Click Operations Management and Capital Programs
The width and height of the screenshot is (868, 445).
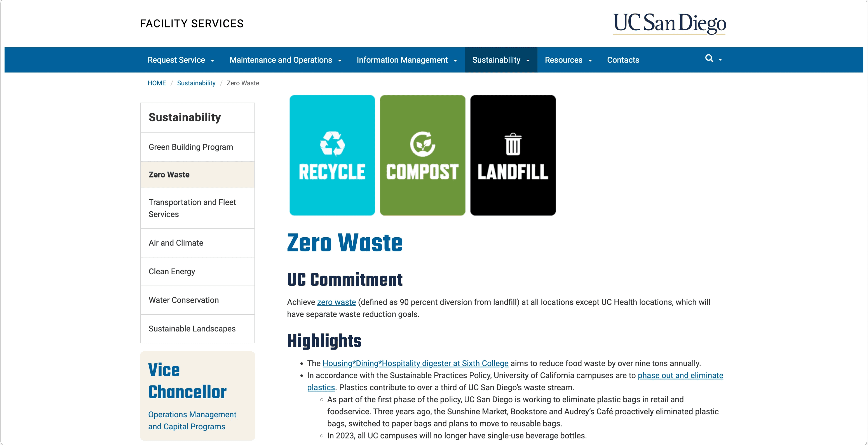[x=192, y=421]
